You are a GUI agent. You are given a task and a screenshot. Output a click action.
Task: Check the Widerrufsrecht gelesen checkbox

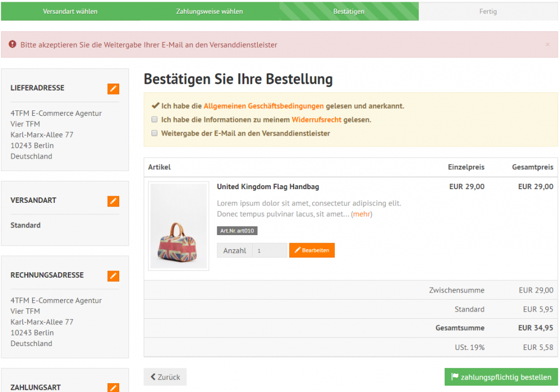(155, 120)
